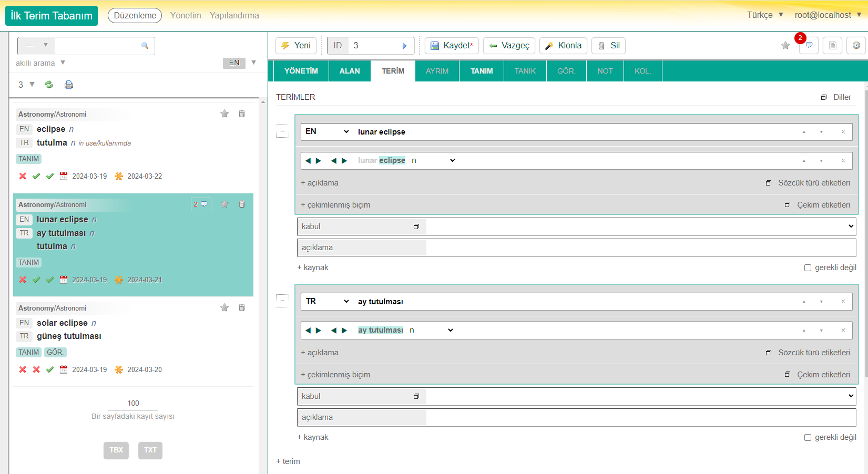Click the TBX export button
Image resolution: width=868 pixels, height=474 pixels.
pyautogui.click(x=116, y=450)
